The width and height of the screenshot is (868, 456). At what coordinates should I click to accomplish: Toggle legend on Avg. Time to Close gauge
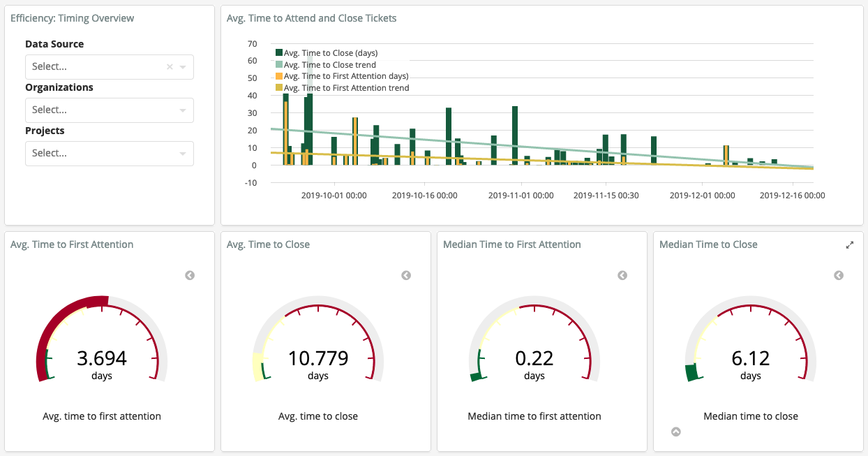406,276
